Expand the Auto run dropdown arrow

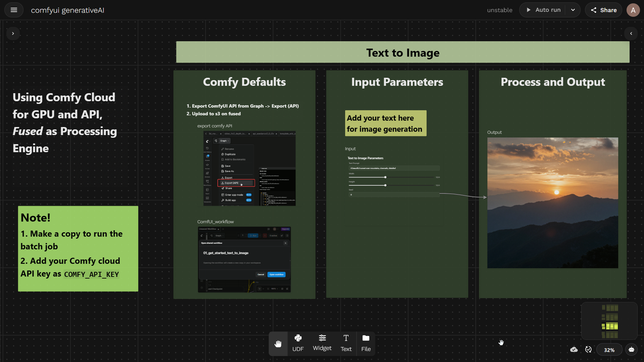(573, 10)
